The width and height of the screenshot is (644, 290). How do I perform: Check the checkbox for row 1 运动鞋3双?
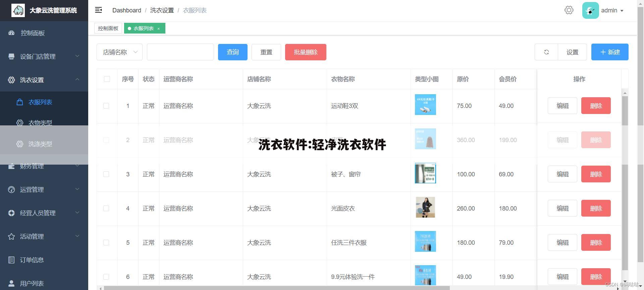[x=106, y=106]
